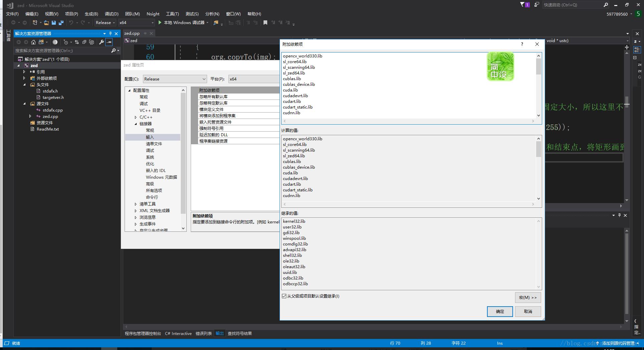This screenshot has width=644, height=350.
Task: Click Show All Files copy icon
Action: (92, 42)
